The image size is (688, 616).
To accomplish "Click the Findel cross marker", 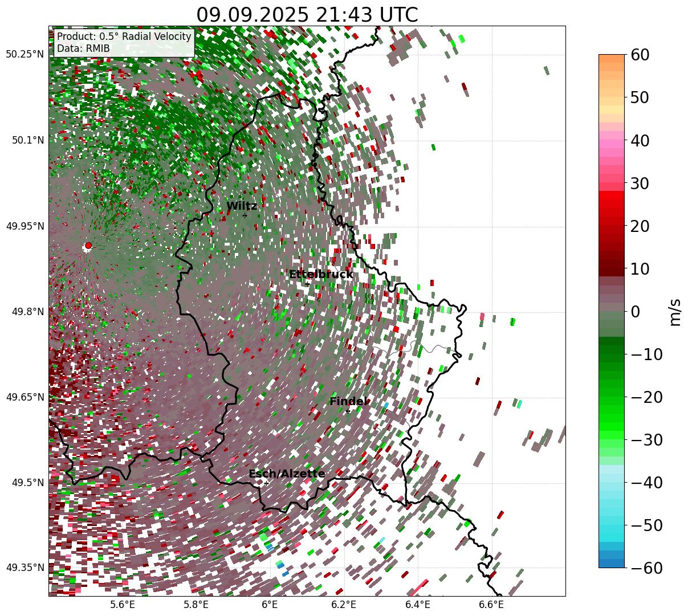I will pos(348,411).
